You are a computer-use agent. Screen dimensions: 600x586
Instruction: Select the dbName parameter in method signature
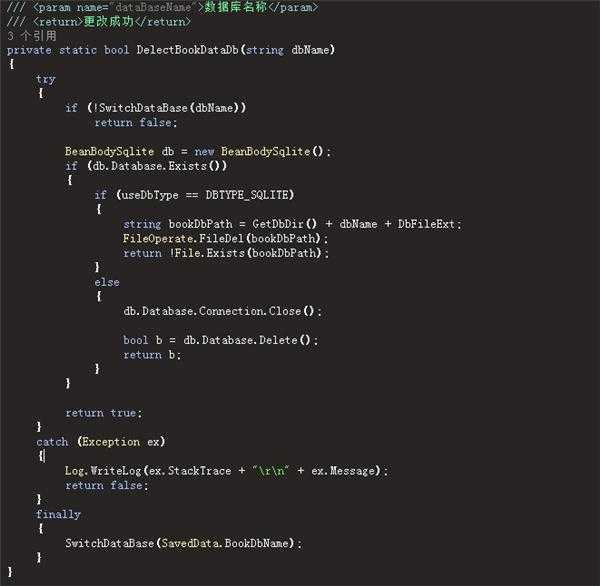(311, 50)
